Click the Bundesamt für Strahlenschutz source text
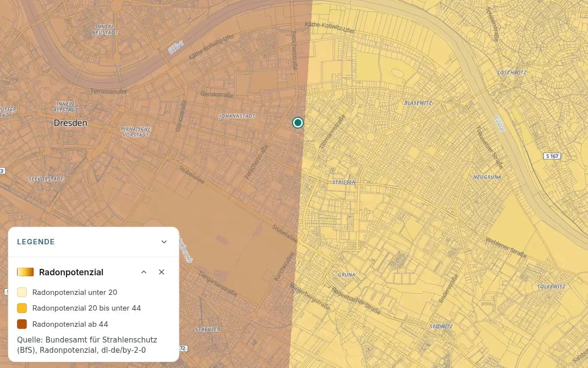The height and width of the screenshot is (368, 588). [x=87, y=345]
